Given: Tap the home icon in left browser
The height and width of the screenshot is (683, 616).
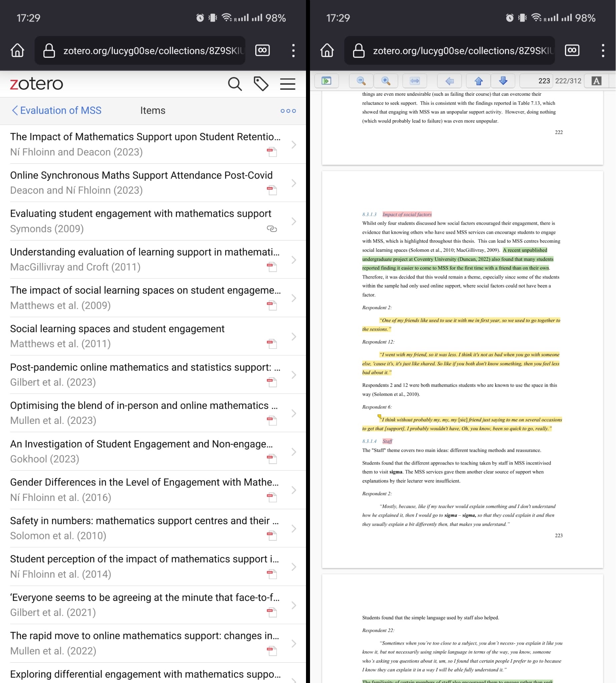Looking at the screenshot, I should (17, 50).
